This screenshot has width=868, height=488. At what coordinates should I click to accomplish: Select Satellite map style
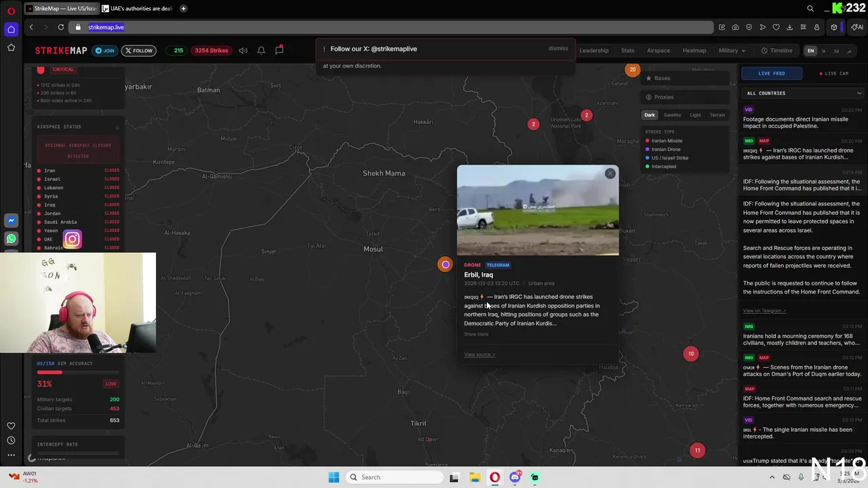click(x=672, y=115)
